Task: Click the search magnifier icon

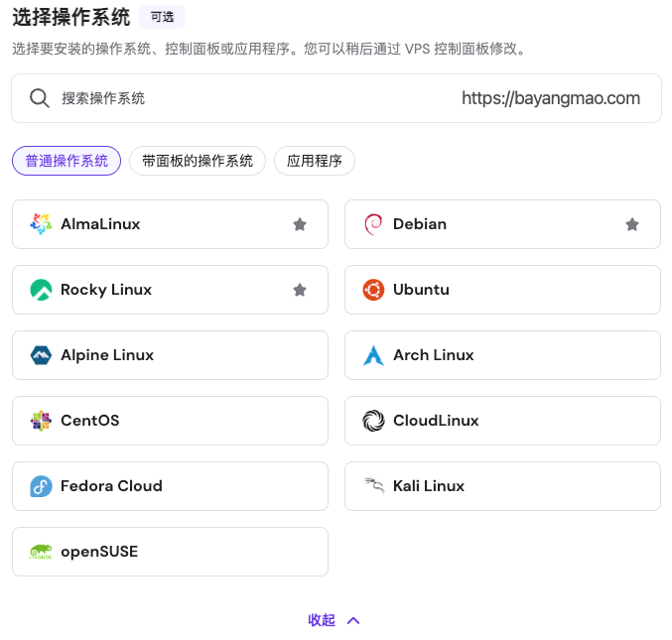Action: pyautogui.click(x=40, y=98)
